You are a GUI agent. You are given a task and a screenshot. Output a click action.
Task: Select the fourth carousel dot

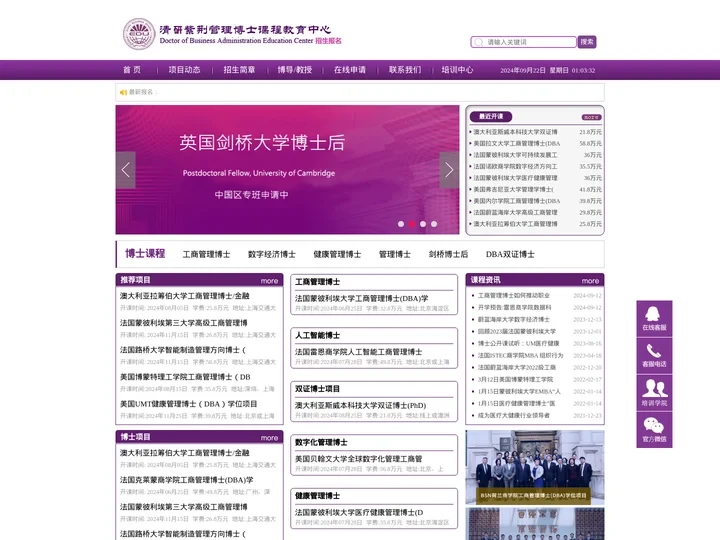[x=434, y=224]
